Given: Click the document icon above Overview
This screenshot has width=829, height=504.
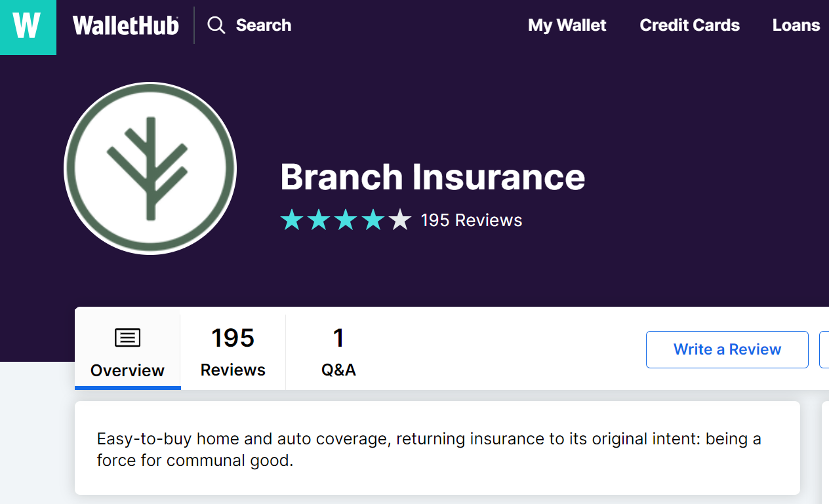Looking at the screenshot, I should click(x=127, y=338).
